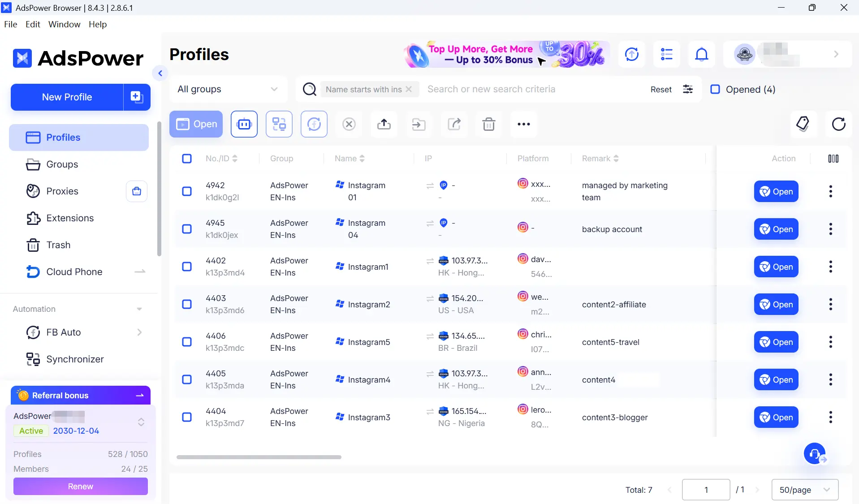Click the trash delete toolbar icon
The width and height of the screenshot is (859, 504).
coord(489,124)
